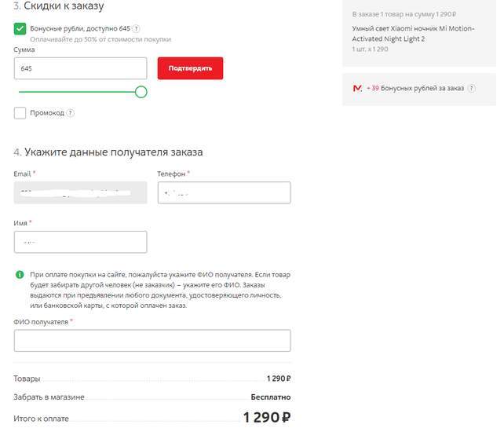504x428 pixels.
Task: Click the Итого к оплате total amount
Action: (266, 418)
